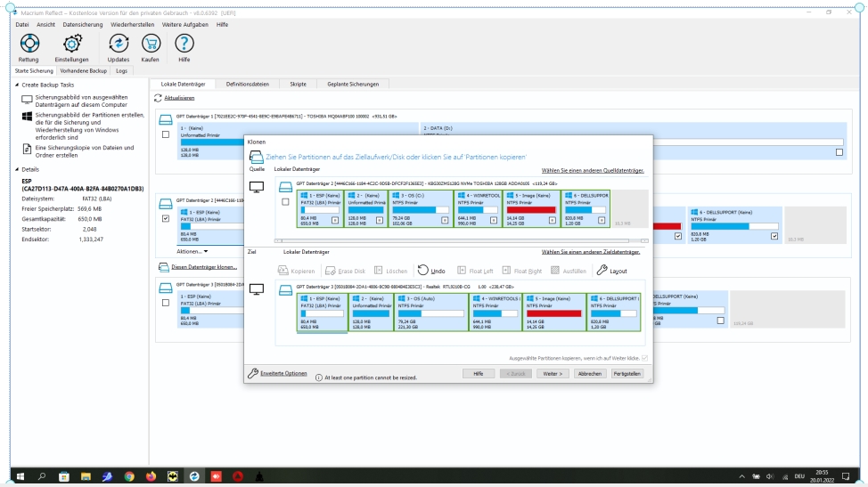Image resolution: width=868 pixels, height=487 pixels.
Task: Click file backup document icon in tasks
Action: [x=27, y=149]
